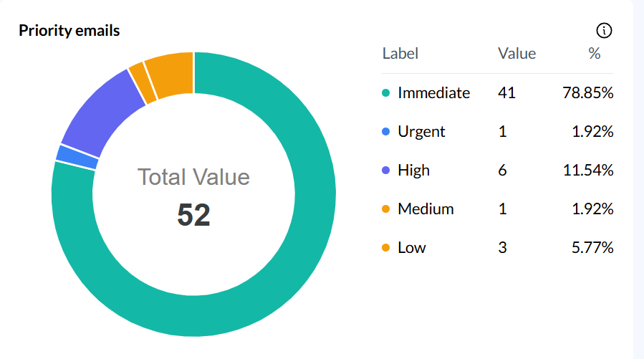
Task: Click the orange dot next to Medium
Action: [386, 209]
